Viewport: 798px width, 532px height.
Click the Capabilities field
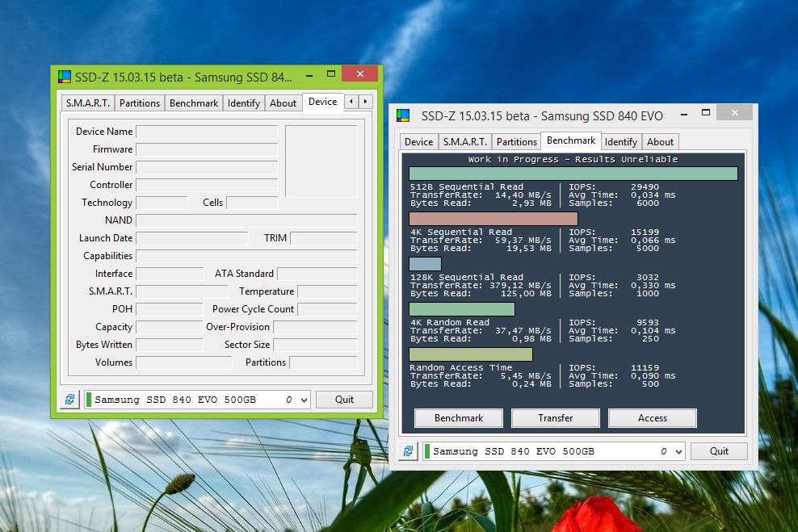[x=247, y=257]
